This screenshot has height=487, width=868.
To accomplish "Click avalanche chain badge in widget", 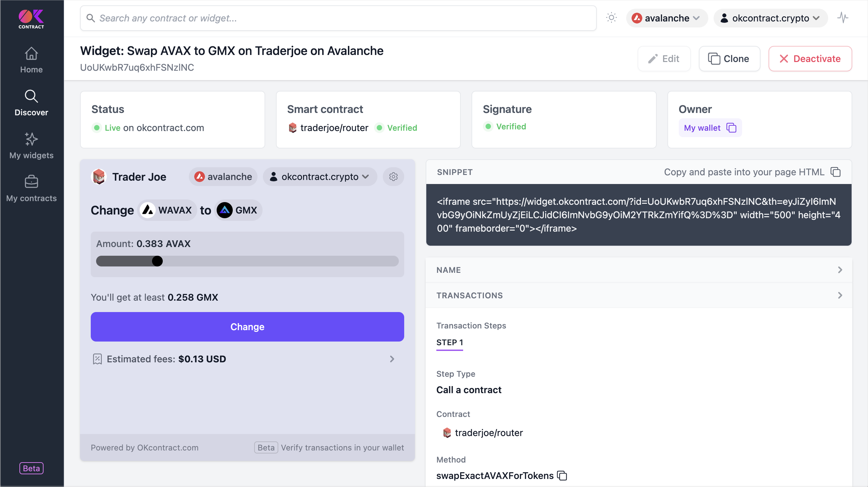I will (x=223, y=176).
